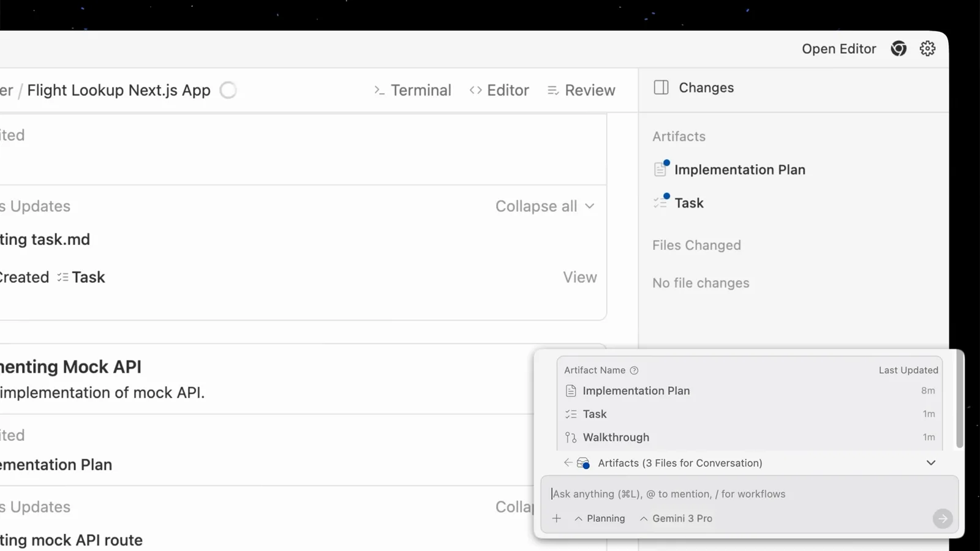Click the 8m timestamp for Implementation Plan

(928, 391)
